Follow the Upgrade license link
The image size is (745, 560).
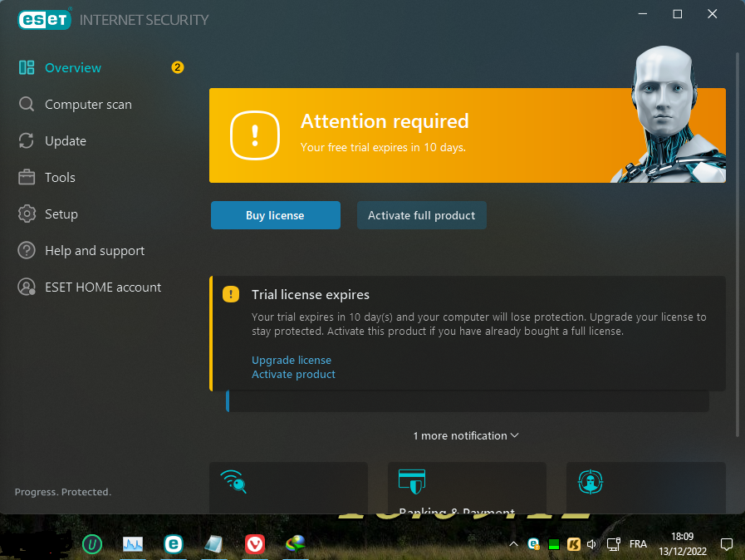(x=292, y=361)
